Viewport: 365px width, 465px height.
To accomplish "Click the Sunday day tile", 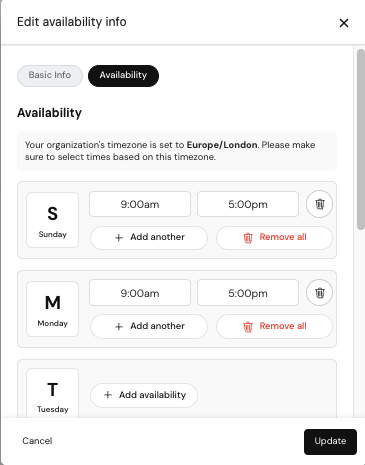I will [53, 220].
